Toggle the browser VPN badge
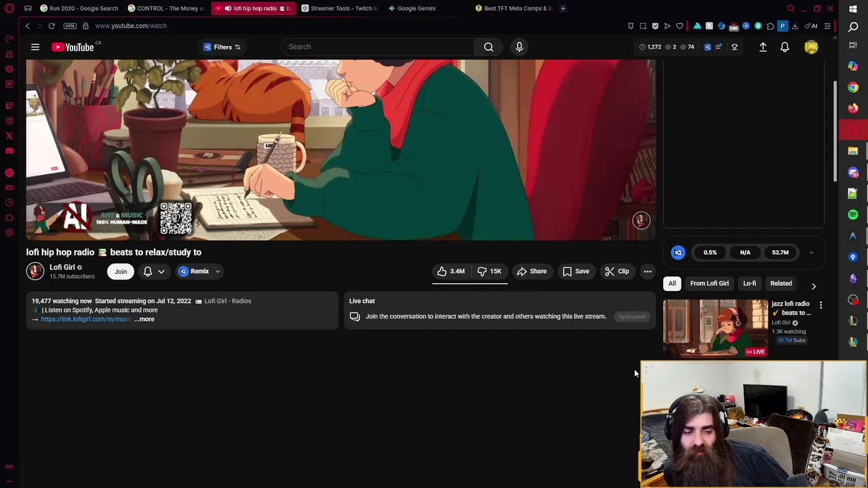The width and height of the screenshot is (868, 488). tap(70, 26)
